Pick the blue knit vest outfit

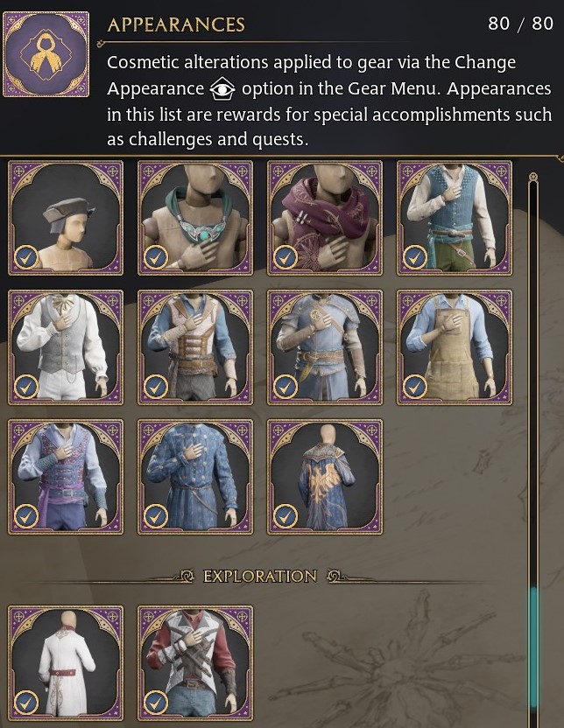click(455, 218)
